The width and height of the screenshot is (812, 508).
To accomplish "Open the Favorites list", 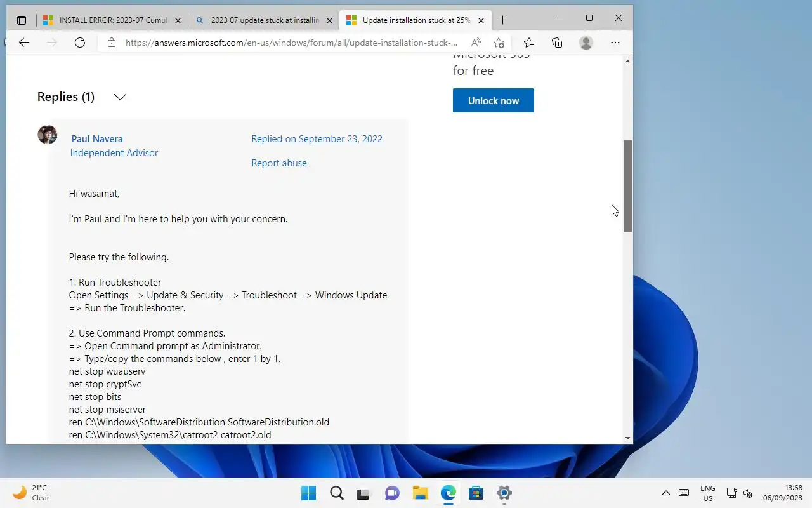I will pos(529,43).
